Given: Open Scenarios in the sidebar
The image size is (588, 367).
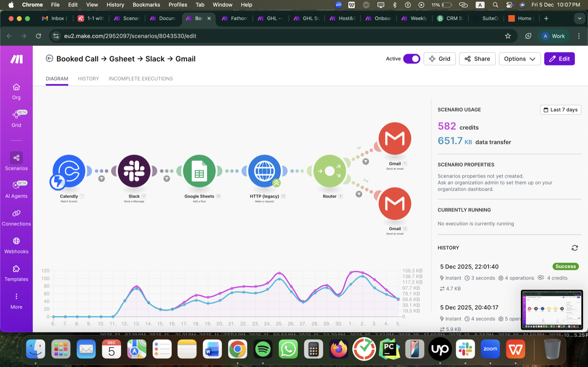Looking at the screenshot, I should [x=16, y=161].
